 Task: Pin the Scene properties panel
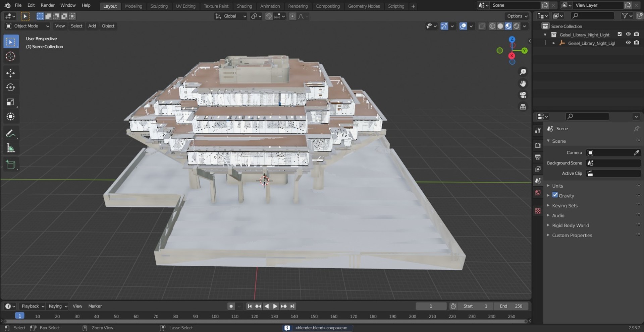pyautogui.click(x=636, y=129)
